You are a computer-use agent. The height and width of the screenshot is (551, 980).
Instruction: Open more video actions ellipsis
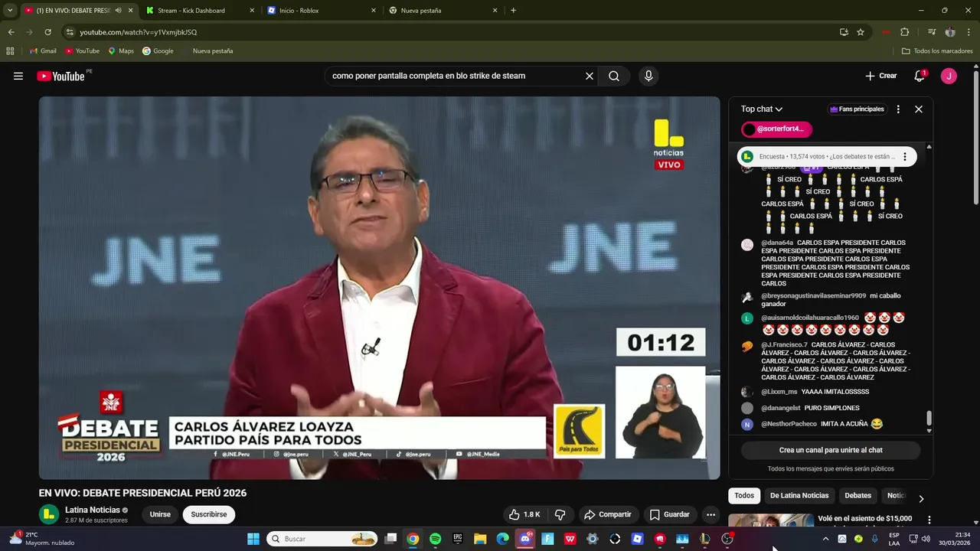pos(710,514)
